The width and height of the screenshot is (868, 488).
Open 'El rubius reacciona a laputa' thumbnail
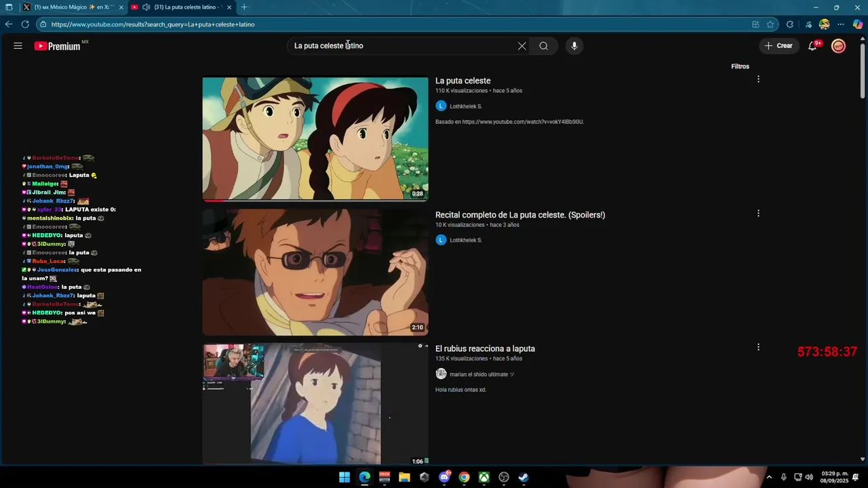coord(315,404)
